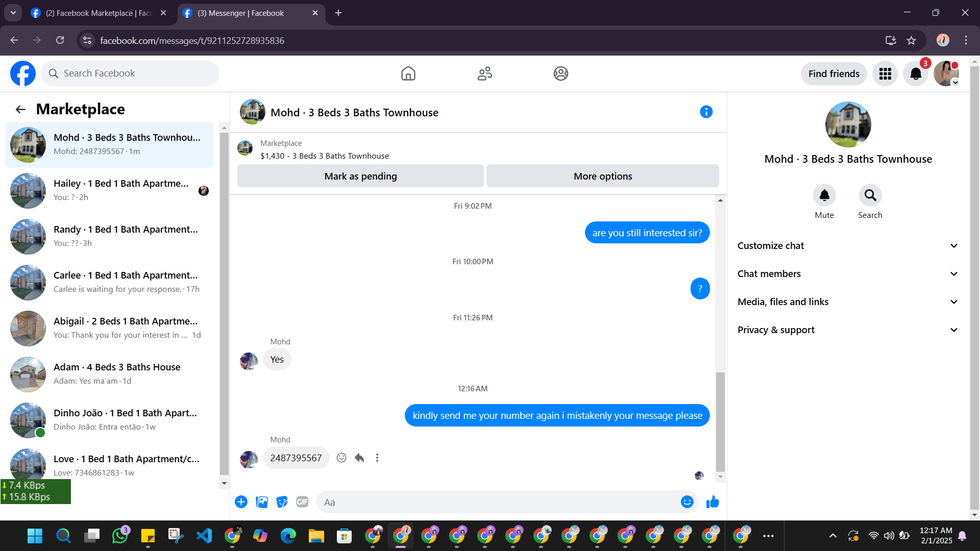This screenshot has height=551, width=980.
Task: Show hidden system tray icons
Action: (x=832, y=535)
